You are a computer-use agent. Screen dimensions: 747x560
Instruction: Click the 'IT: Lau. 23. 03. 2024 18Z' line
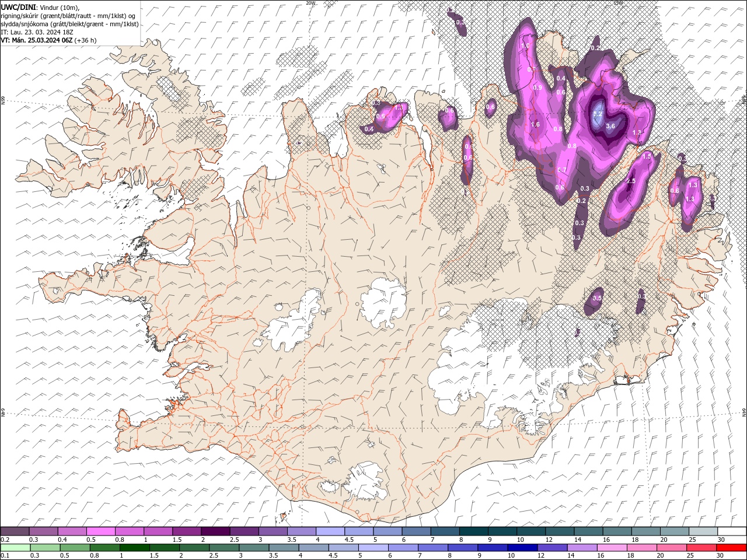click(36, 32)
